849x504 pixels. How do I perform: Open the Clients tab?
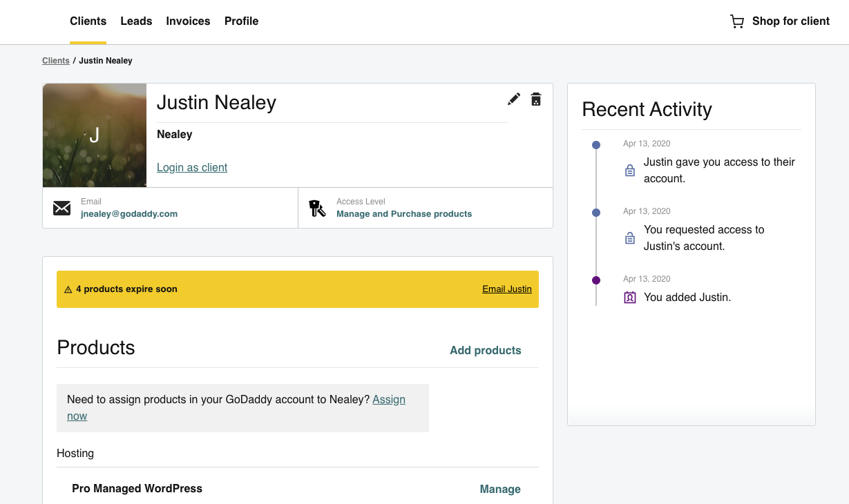pos(88,21)
